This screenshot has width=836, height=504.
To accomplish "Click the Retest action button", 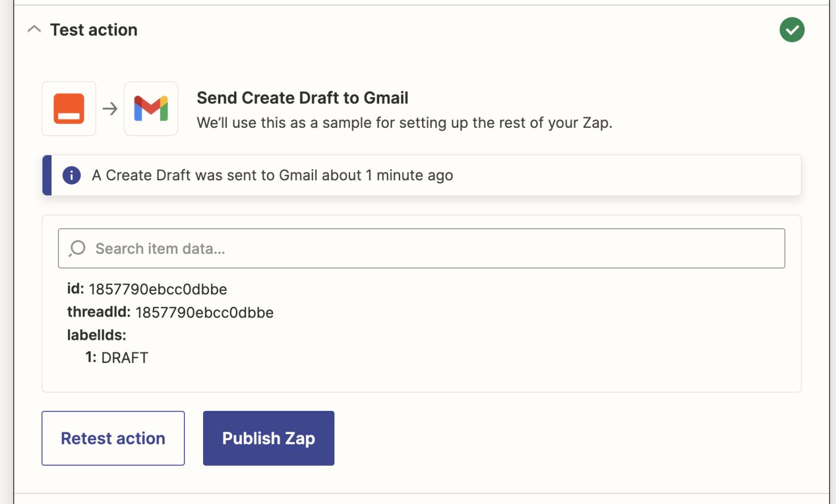I will [x=113, y=438].
